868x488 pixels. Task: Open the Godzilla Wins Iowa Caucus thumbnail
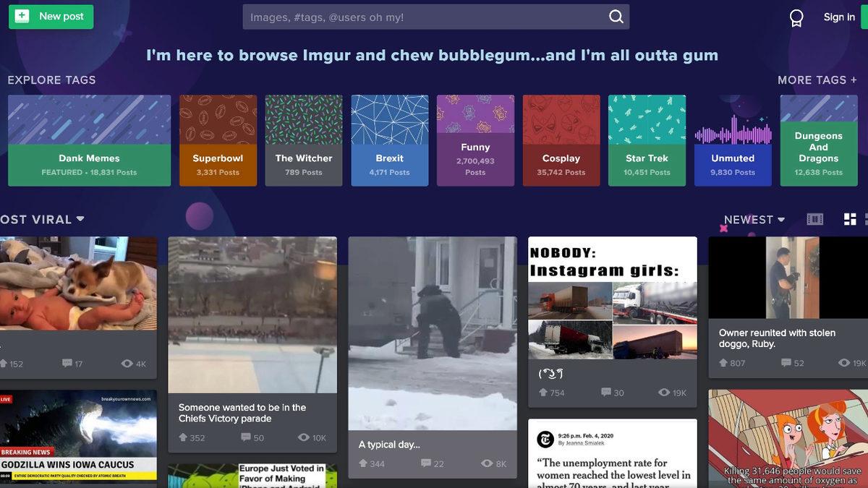click(78, 436)
